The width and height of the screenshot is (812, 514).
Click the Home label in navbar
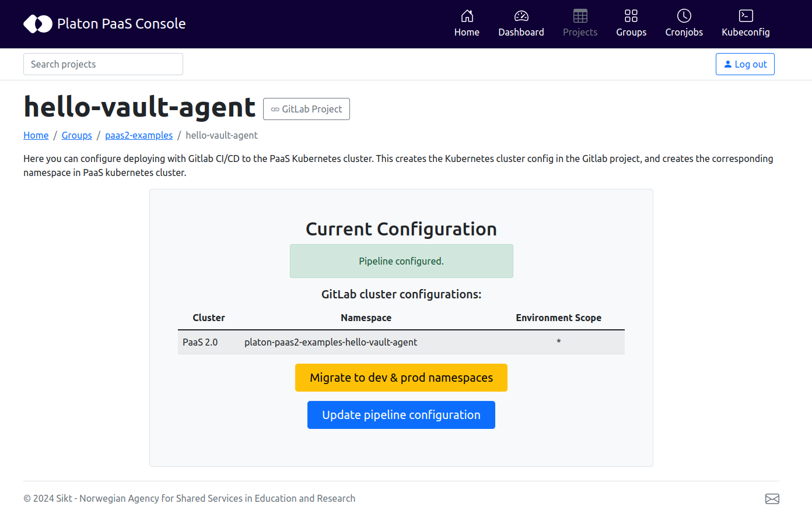tap(467, 32)
